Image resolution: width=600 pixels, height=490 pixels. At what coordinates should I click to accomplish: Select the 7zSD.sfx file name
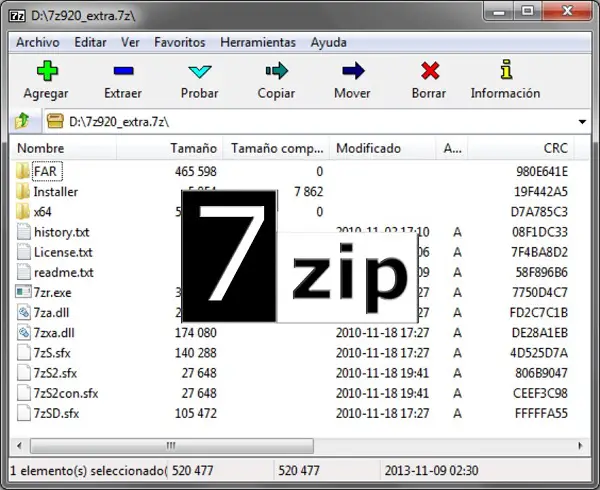[x=56, y=413]
